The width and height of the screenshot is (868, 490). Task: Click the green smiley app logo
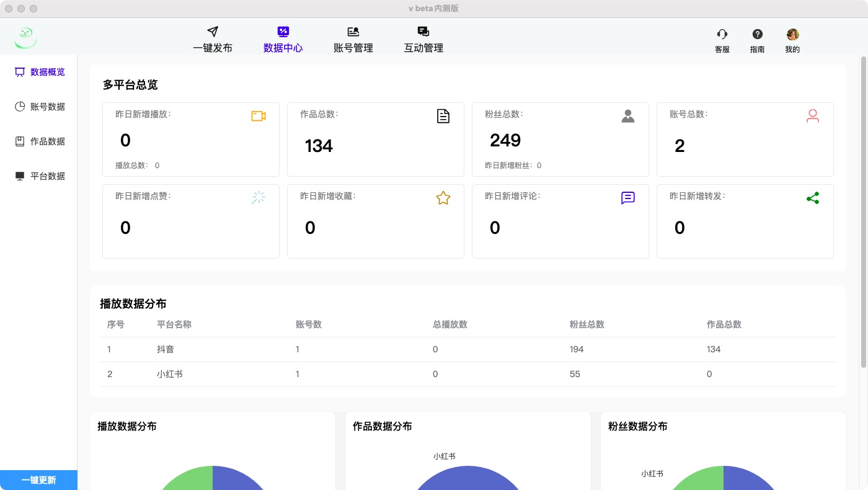(x=26, y=38)
